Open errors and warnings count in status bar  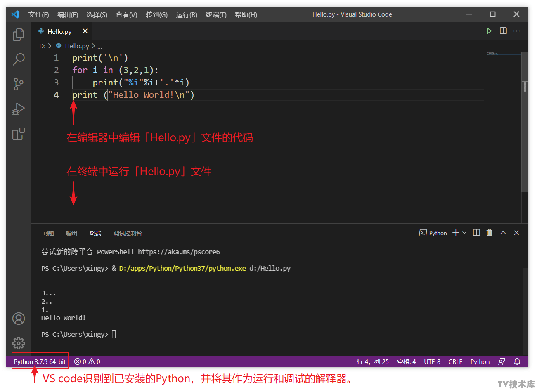(x=87, y=361)
